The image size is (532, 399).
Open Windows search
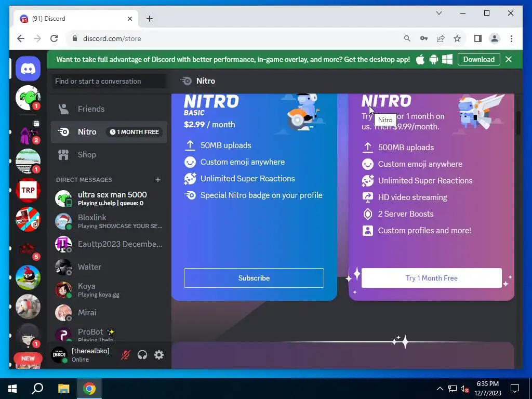[x=37, y=389]
